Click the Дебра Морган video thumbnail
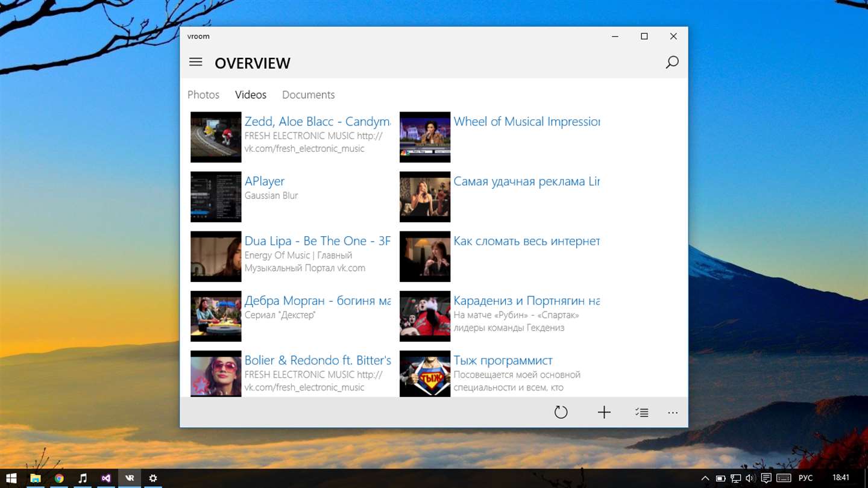This screenshot has height=488, width=868. 216,316
